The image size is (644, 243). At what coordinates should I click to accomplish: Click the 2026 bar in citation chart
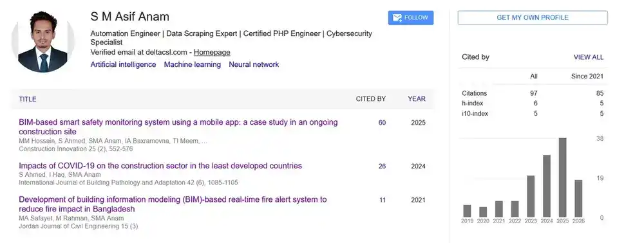point(578,199)
